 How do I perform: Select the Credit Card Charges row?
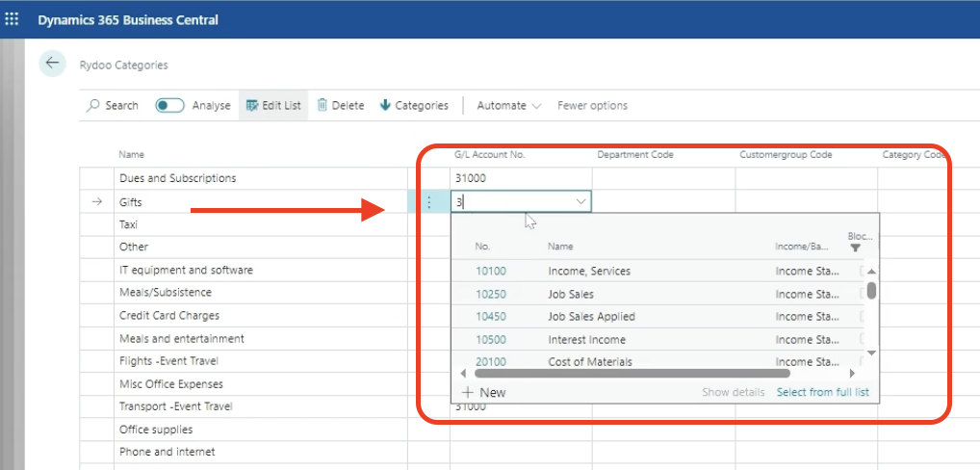(169, 315)
